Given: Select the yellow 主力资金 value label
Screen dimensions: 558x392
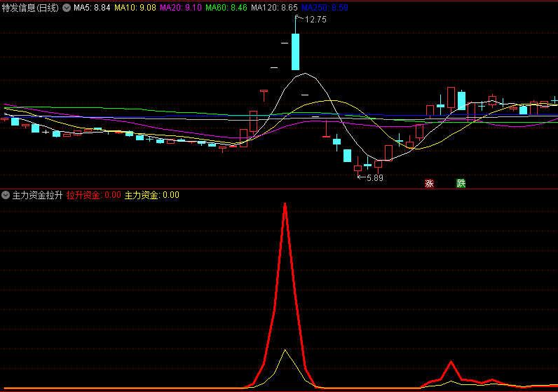Looking at the screenshot, I should [x=151, y=195].
